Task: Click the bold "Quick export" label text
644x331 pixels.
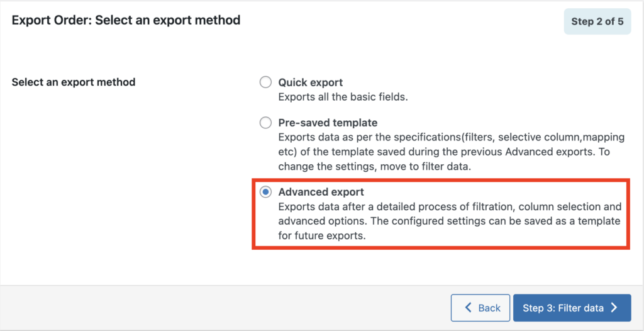Action: (x=311, y=82)
